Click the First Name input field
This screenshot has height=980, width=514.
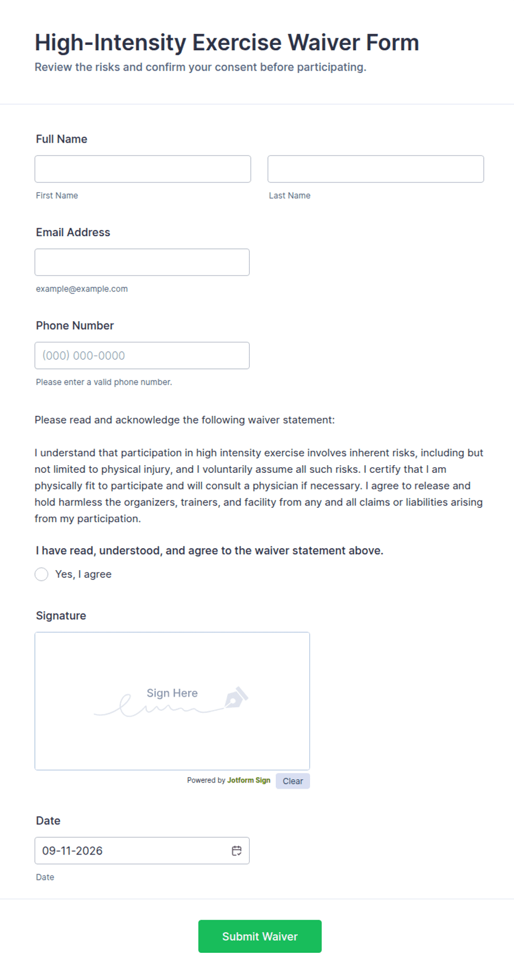pyautogui.click(x=143, y=169)
